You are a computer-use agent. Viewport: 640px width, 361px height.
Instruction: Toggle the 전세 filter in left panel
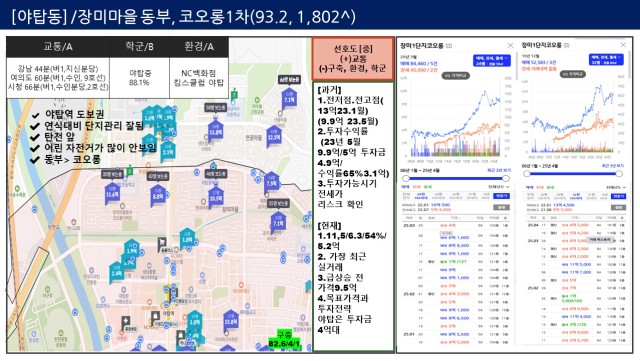[416, 187]
